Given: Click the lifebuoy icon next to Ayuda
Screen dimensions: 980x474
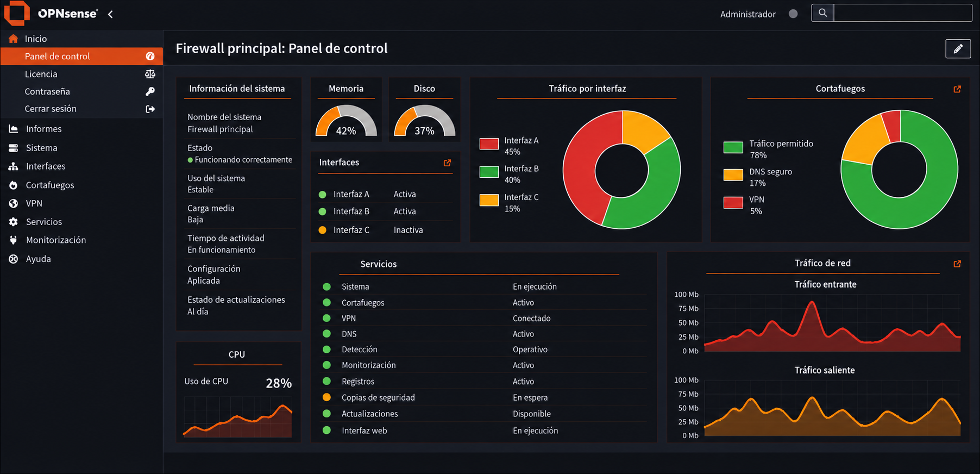Looking at the screenshot, I should tap(13, 259).
